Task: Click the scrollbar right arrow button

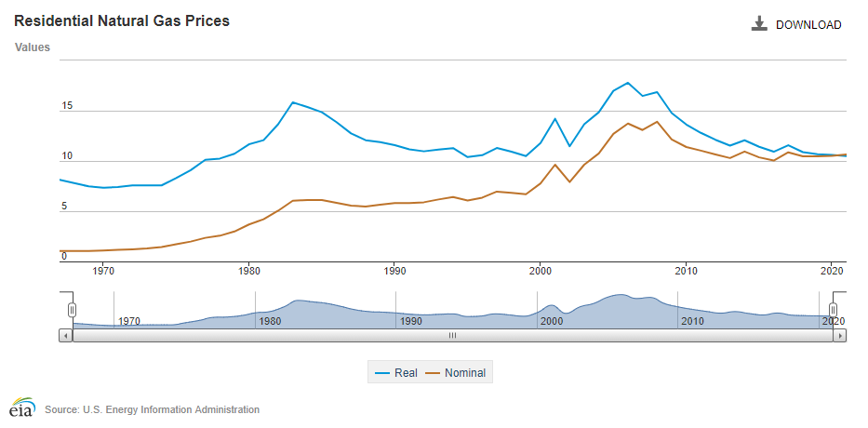Action: pos(840,335)
